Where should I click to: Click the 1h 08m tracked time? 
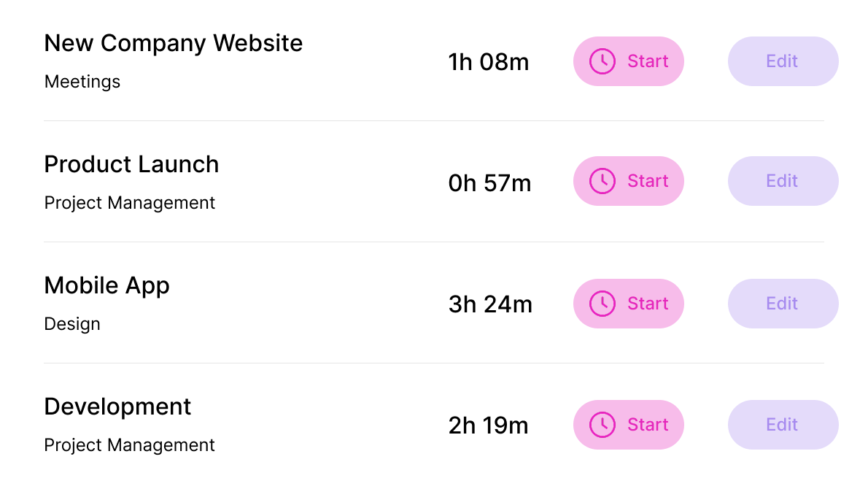click(x=488, y=62)
